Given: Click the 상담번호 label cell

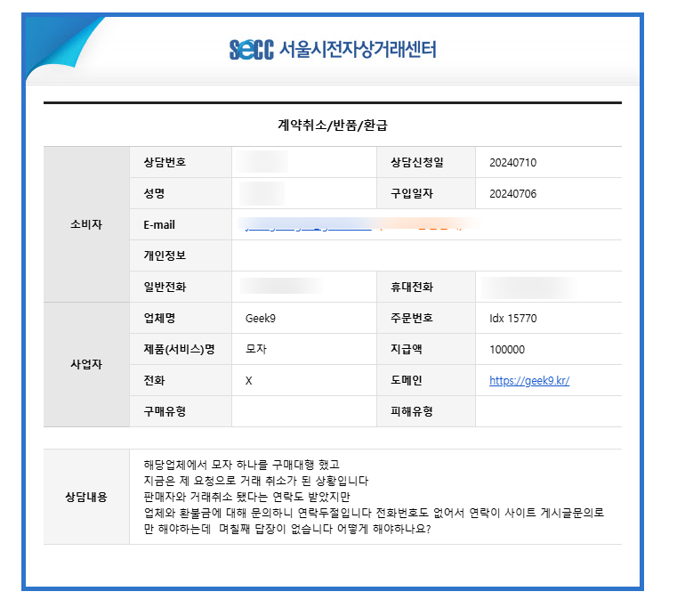Looking at the screenshot, I should pos(181,162).
